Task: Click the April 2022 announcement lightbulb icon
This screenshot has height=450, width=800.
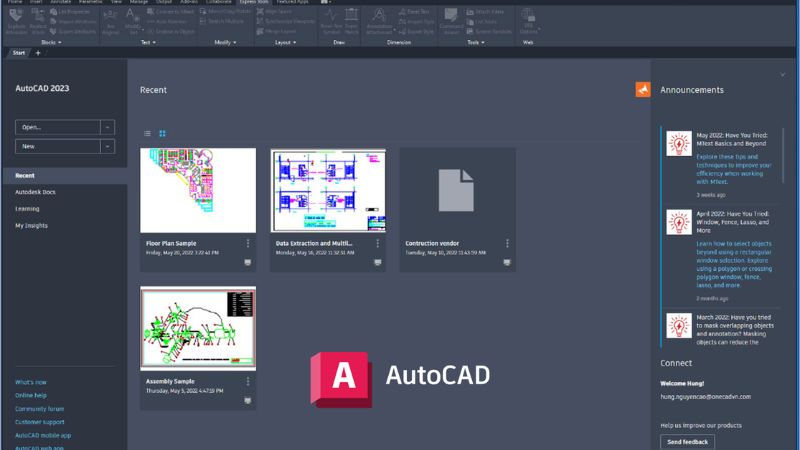Action: [x=679, y=222]
